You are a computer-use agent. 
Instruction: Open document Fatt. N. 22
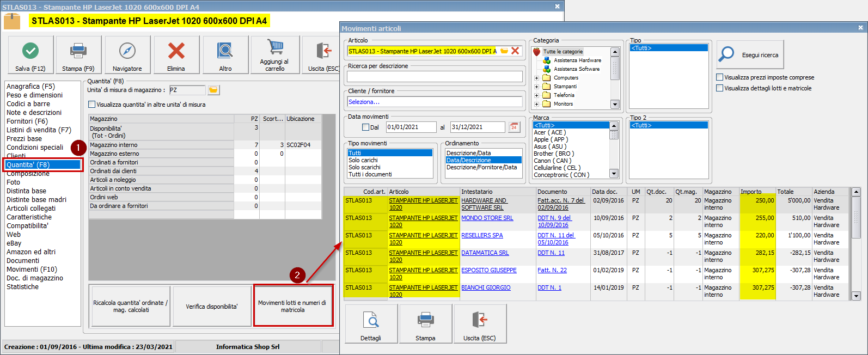click(x=552, y=271)
